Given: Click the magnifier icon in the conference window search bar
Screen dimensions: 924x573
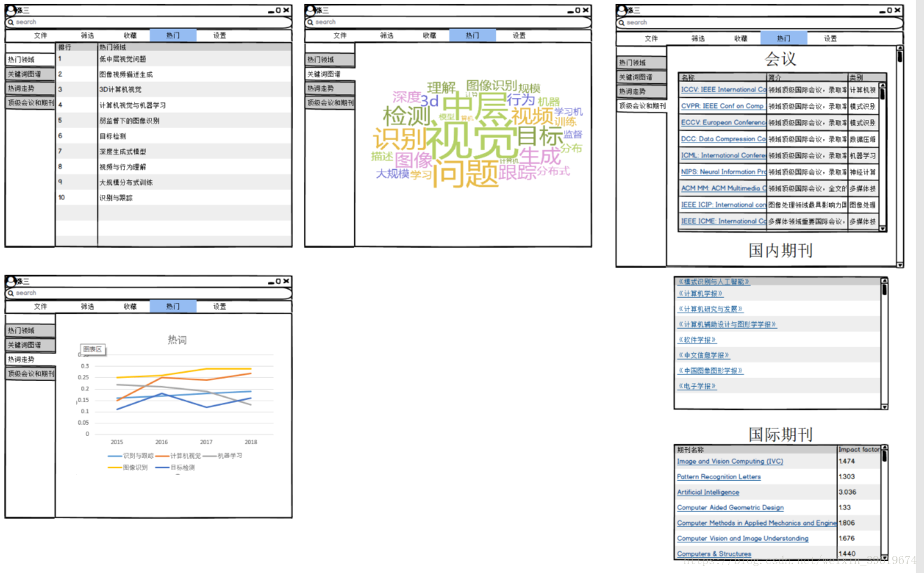Looking at the screenshot, I should tap(621, 23).
